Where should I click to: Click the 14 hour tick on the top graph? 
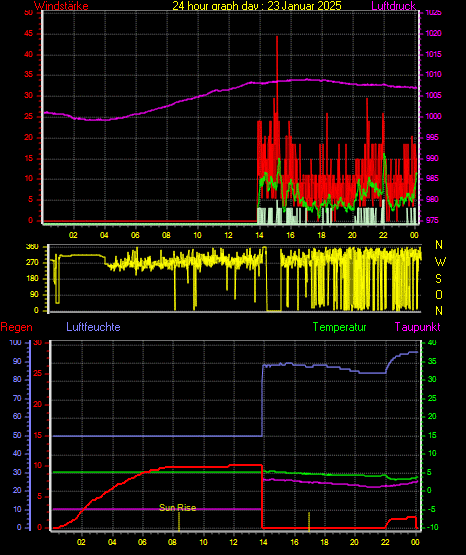tap(259, 235)
